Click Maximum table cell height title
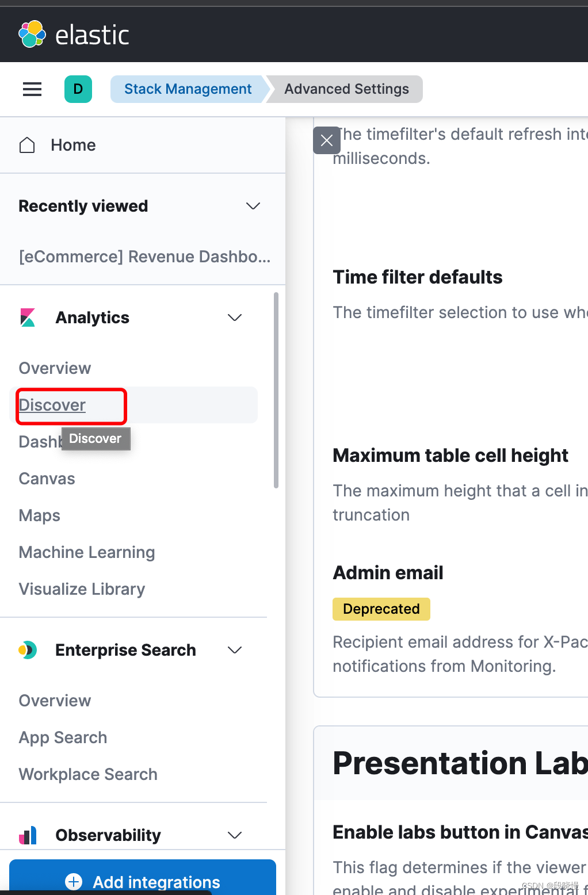 (x=450, y=456)
